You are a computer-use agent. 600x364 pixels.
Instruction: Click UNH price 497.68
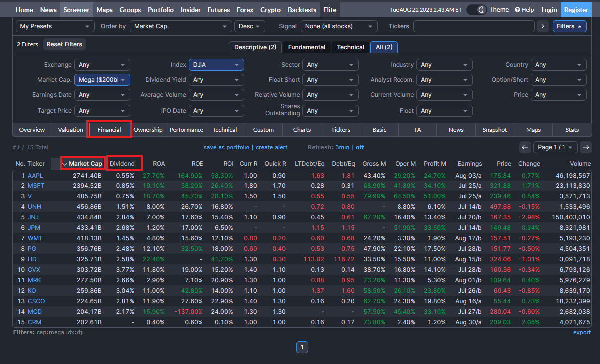[500, 207]
